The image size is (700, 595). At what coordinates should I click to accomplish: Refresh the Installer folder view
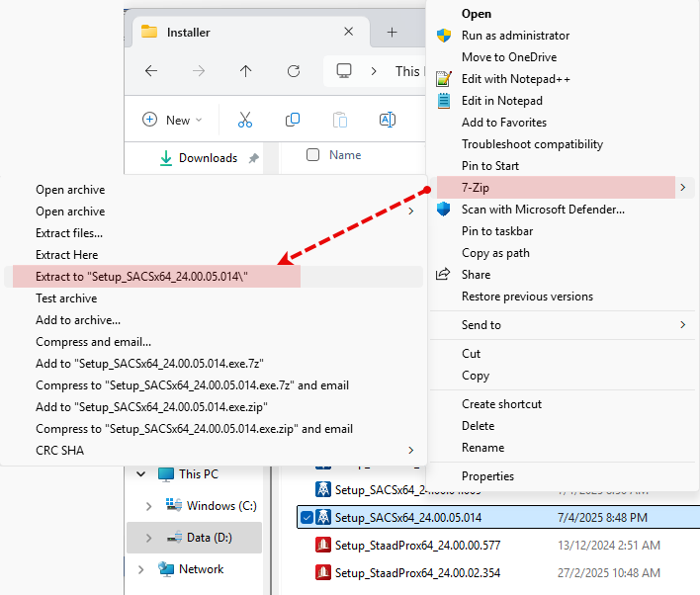(x=294, y=70)
